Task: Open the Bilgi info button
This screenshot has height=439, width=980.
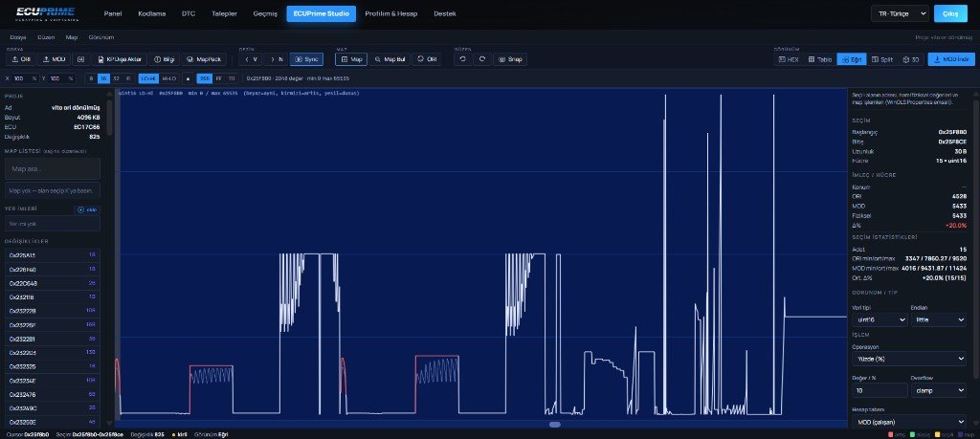Action: [x=165, y=59]
